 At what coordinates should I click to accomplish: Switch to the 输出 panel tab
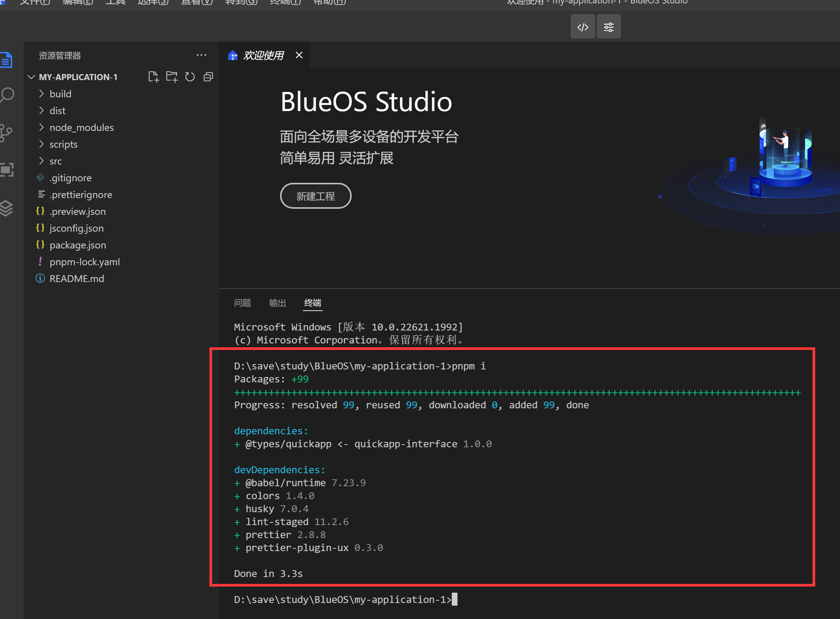pos(277,303)
